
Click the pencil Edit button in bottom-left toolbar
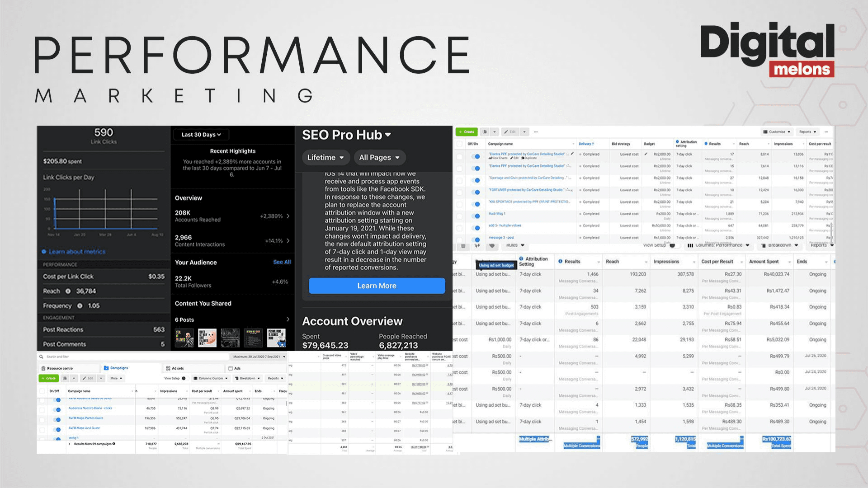[x=88, y=378]
